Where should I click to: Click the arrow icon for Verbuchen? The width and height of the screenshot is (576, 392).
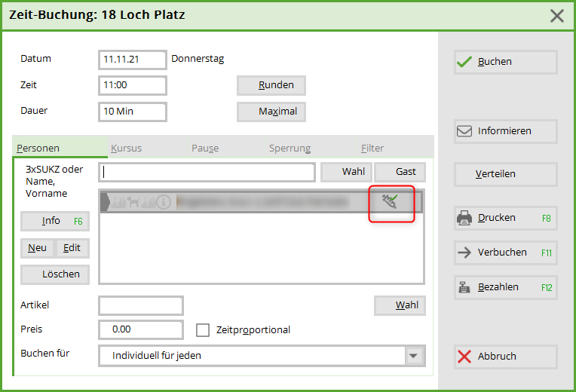pos(464,253)
